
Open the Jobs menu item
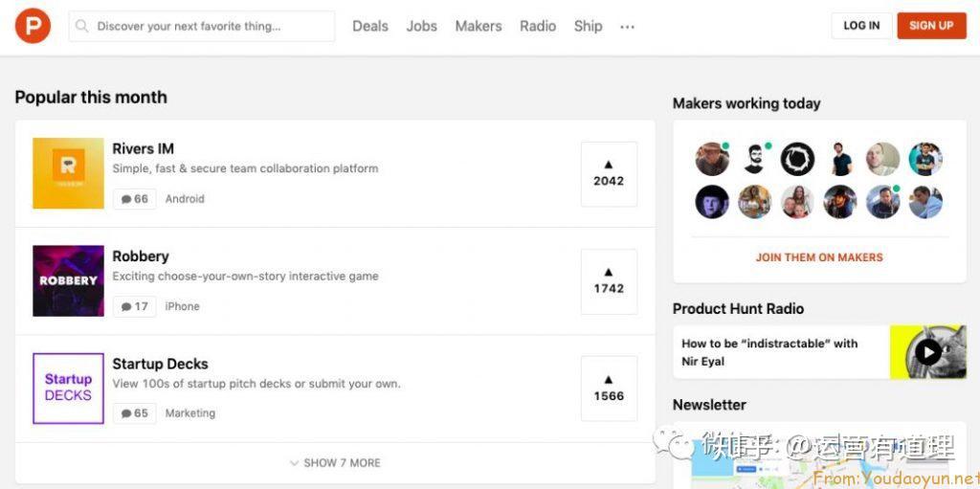[421, 26]
